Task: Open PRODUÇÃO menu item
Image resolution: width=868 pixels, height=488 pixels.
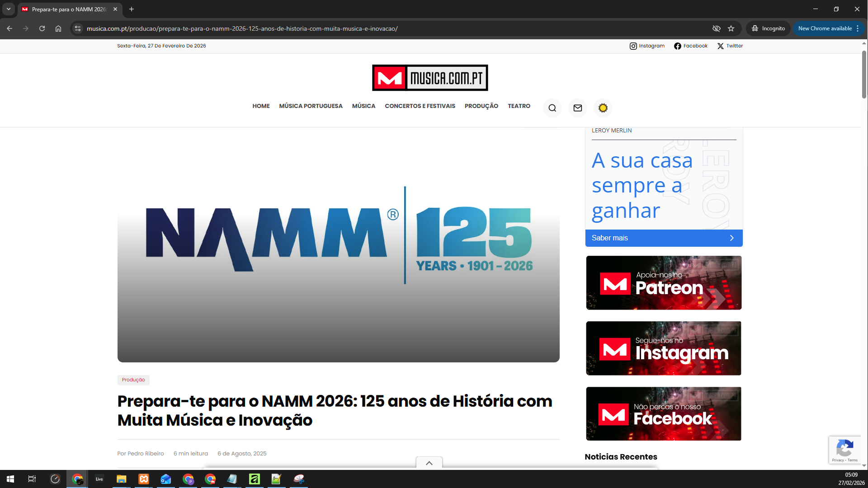Action: [x=481, y=106]
